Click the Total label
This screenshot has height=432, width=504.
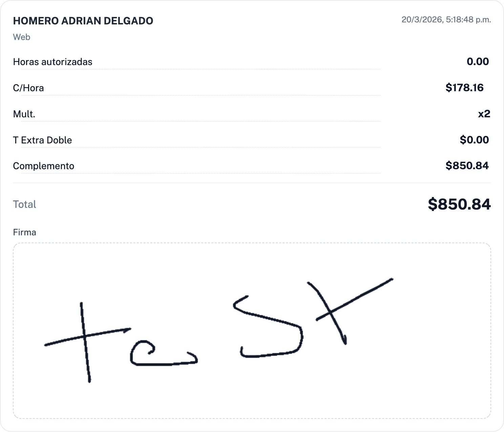click(24, 204)
